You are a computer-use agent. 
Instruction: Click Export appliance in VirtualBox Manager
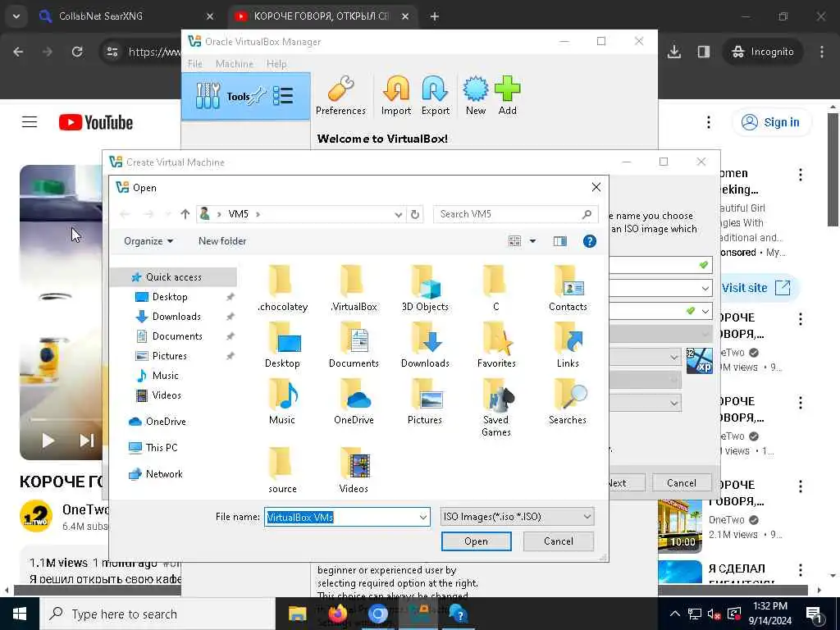[x=435, y=95]
